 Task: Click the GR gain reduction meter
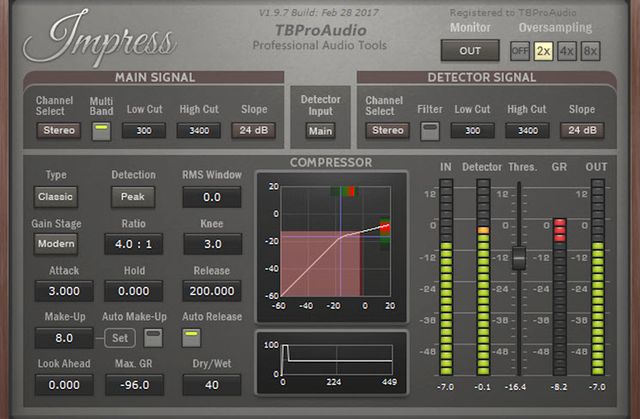(560, 297)
